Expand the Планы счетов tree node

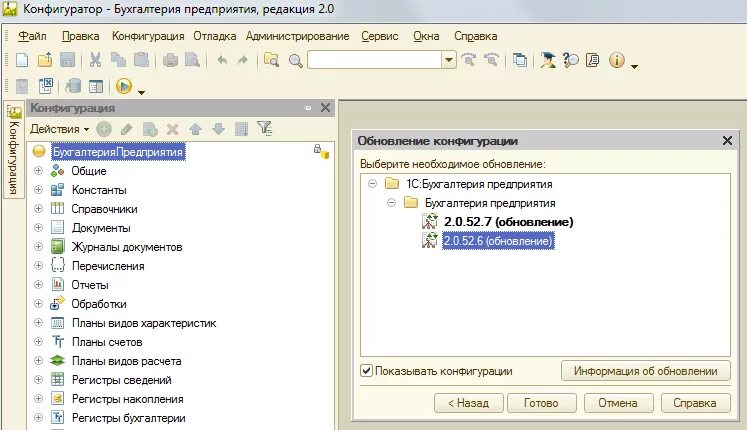(x=39, y=341)
